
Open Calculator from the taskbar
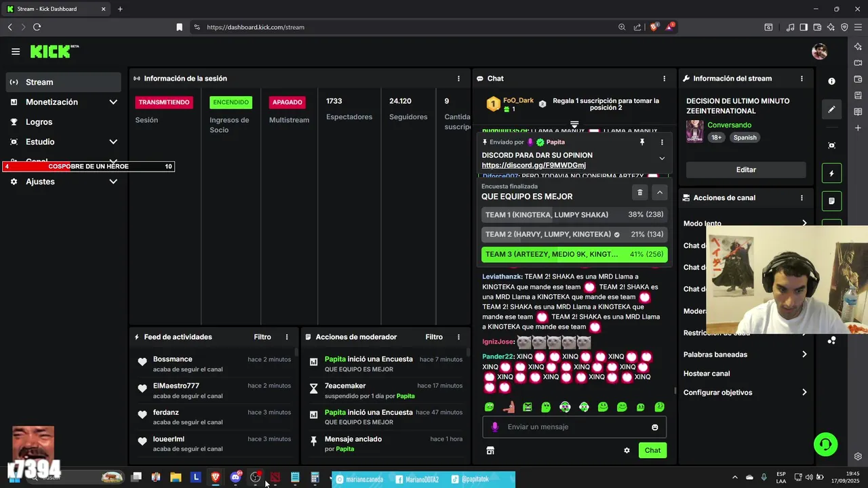[315, 477]
